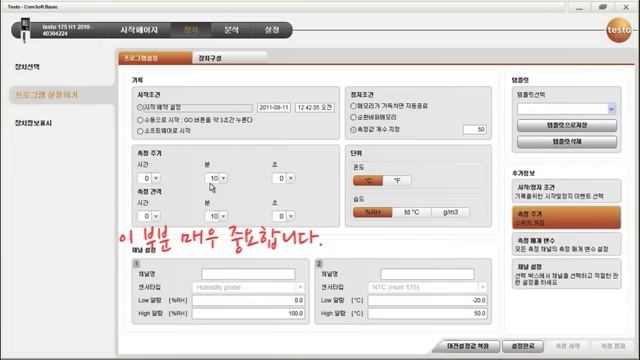Select the td °C humidity unit
Screen dimensions: 640x360
pos(411,212)
